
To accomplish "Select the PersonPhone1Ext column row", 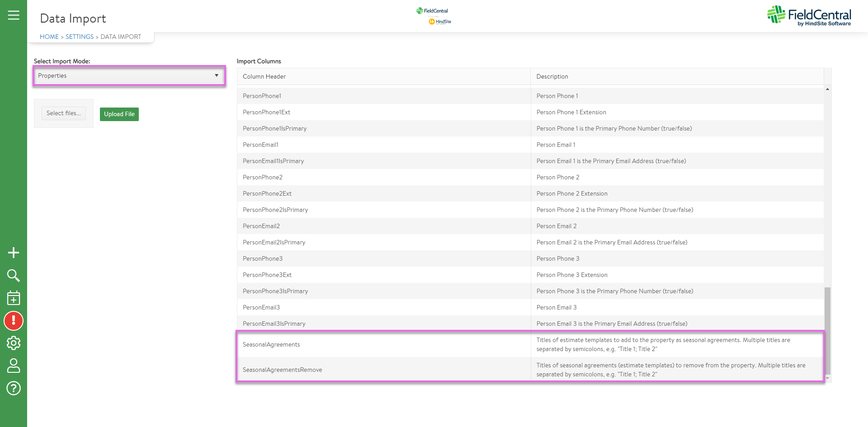I will [x=530, y=112].
